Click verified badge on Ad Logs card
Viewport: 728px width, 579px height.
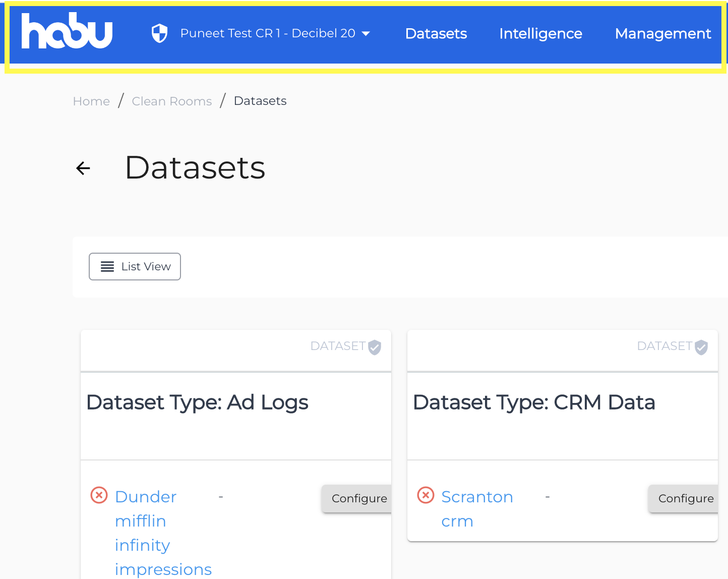click(375, 347)
